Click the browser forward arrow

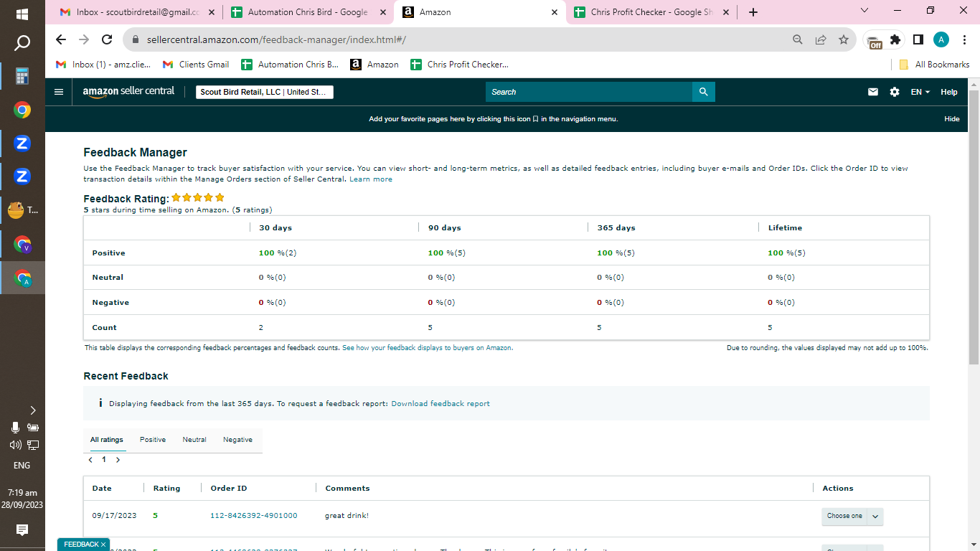pos(84,39)
